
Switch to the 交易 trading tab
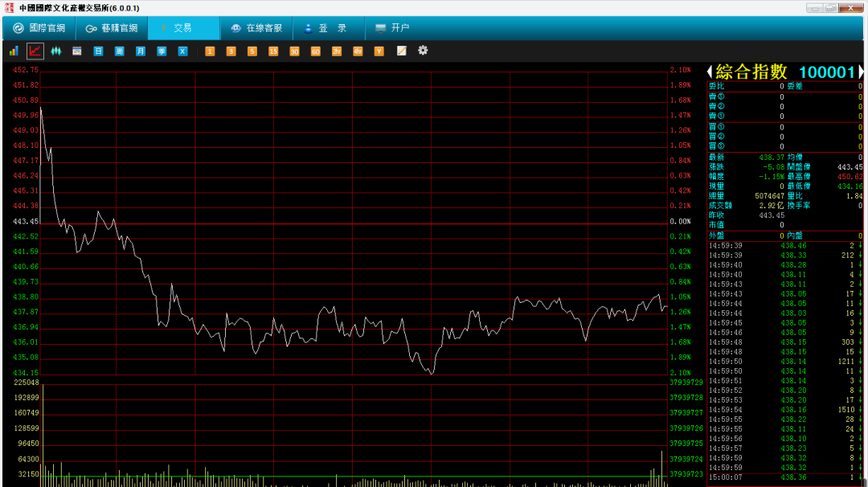pos(184,28)
